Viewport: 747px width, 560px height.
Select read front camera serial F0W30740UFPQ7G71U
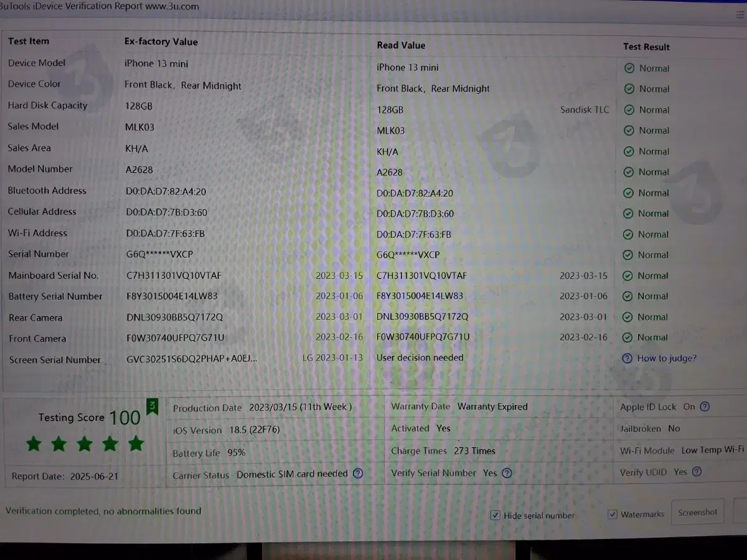(423, 337)
